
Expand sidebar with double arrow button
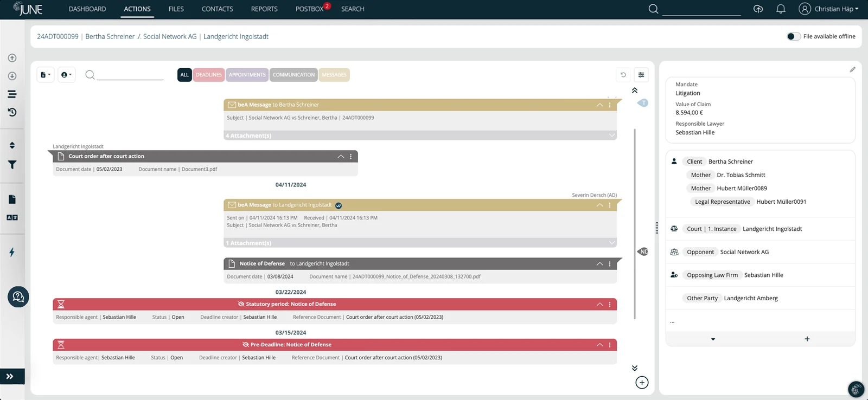click(10, 376)
